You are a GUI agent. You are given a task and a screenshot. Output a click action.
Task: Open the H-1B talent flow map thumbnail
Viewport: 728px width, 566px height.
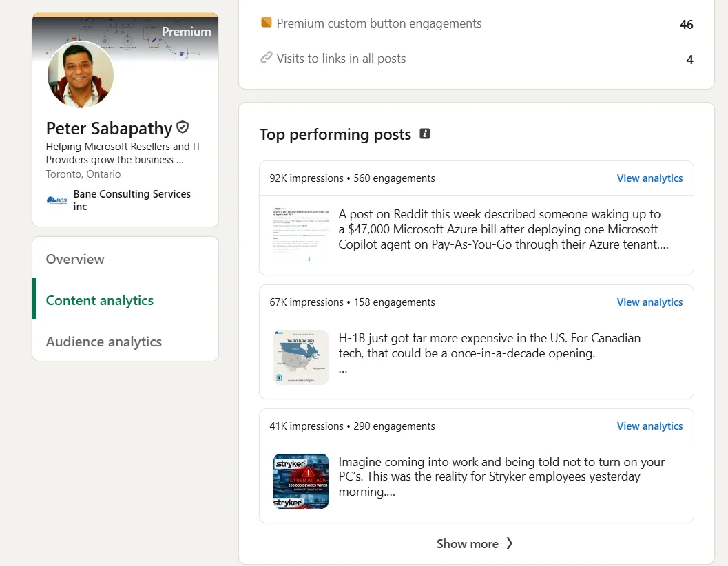pyautogui.click(x=301, y=357)
